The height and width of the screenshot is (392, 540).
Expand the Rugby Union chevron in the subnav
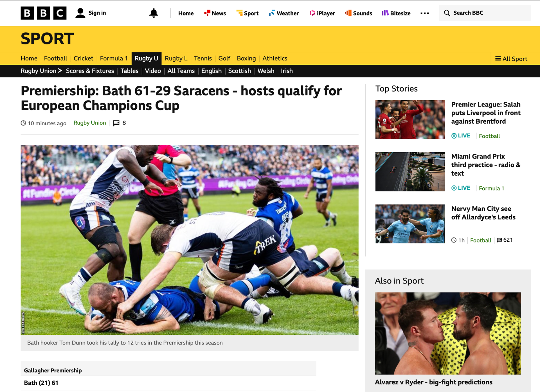60,71
